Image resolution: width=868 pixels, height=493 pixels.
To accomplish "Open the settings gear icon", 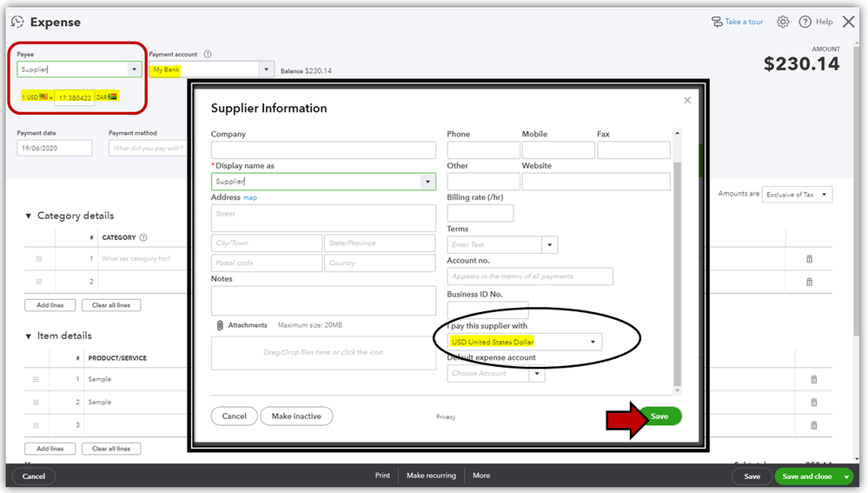I will (x=782, y=22).
